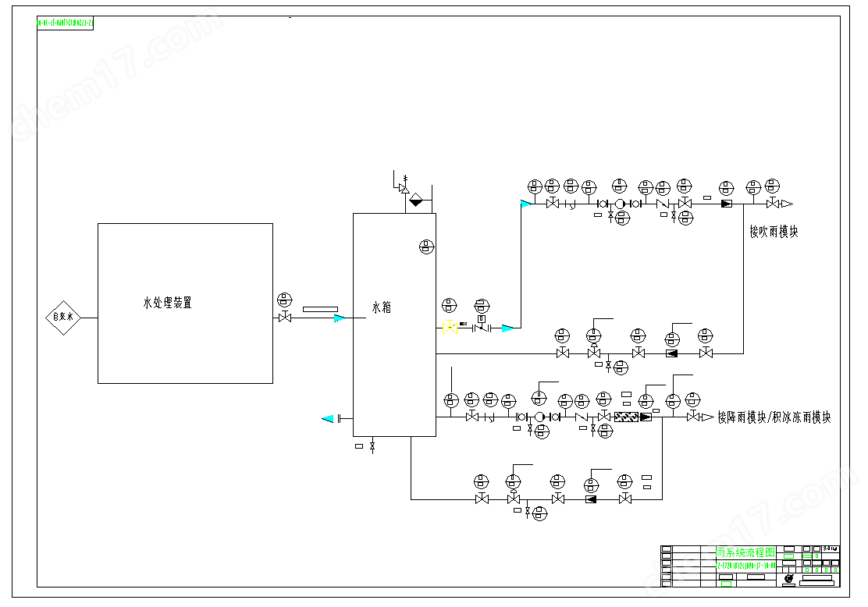Select the cyan drain arrow left of tank bottom
Viewport: 868px width, 607px height.
(328, 419)
